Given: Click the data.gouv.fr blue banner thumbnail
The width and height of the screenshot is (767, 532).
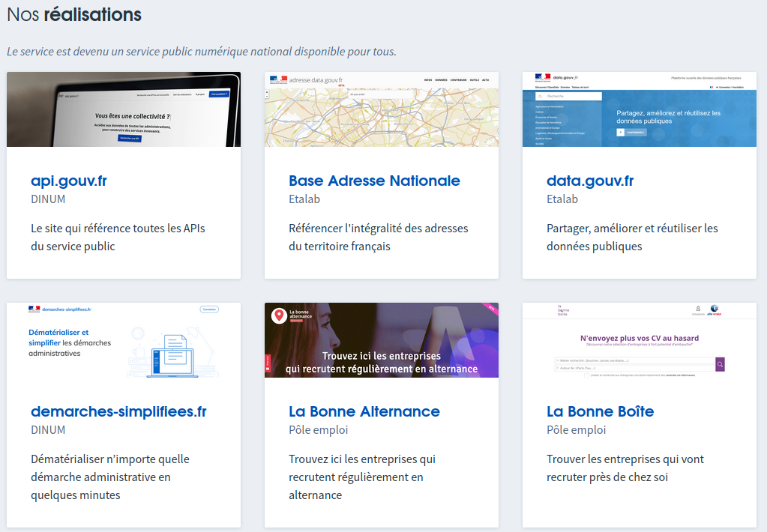Looking at the screenshot, I should [x=640, y=109].
